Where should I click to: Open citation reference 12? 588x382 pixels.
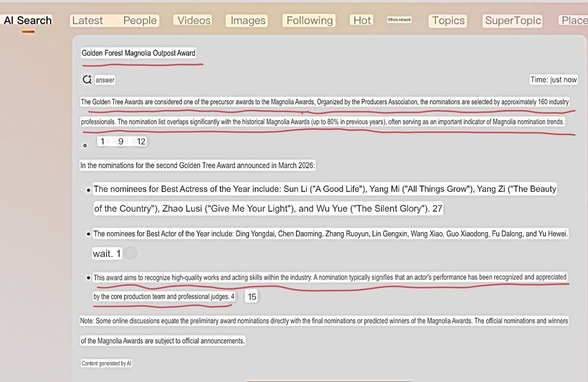141,142
